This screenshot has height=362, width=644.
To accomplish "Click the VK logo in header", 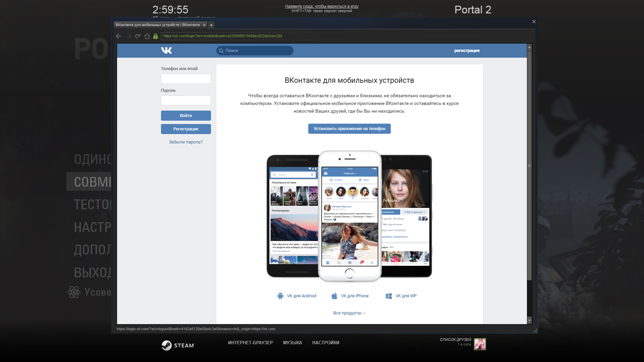I will pos(167,50).
